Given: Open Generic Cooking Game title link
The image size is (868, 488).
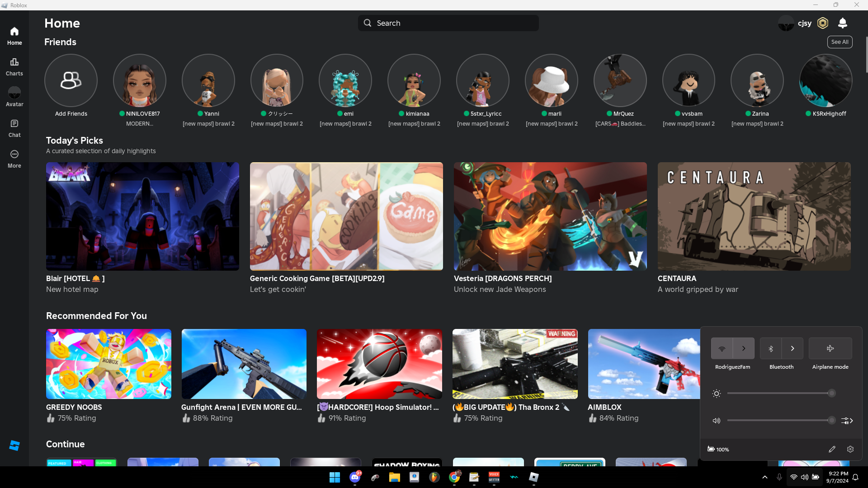Looking at the screenshot, I should point(317,278).
